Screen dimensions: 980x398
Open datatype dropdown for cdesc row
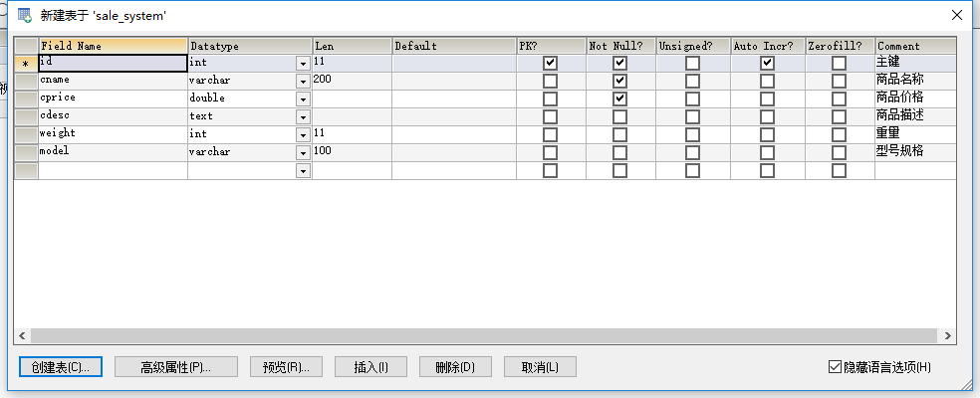click(303, 116)
